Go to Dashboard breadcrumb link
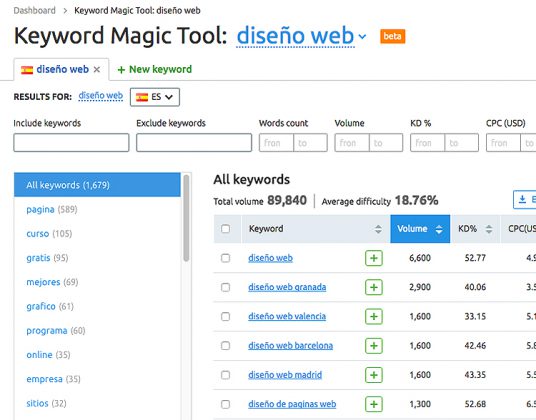Image resolution: width=536 pixels, height=420 pixels. (35, 11)
